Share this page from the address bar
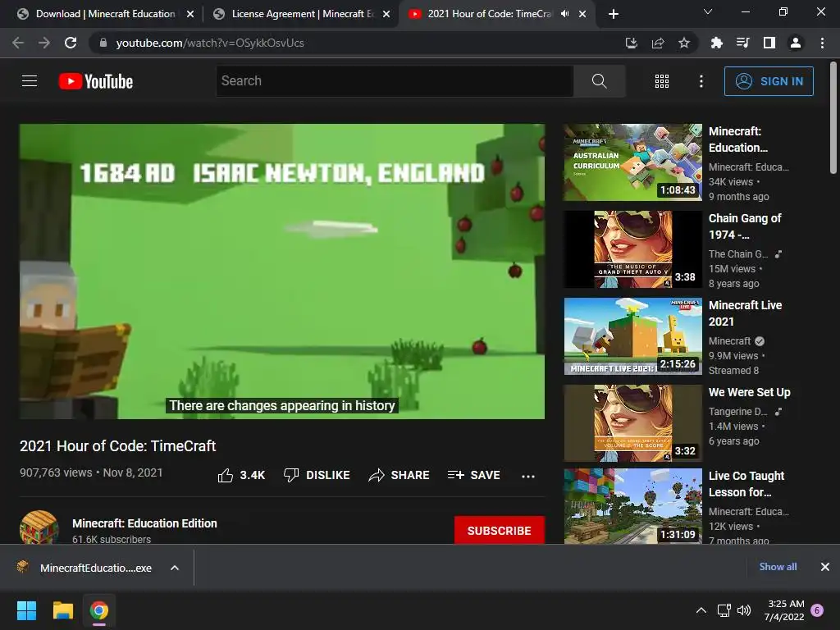Image resolution: width=840 pixels, height=630 pixels. (658, 43)
